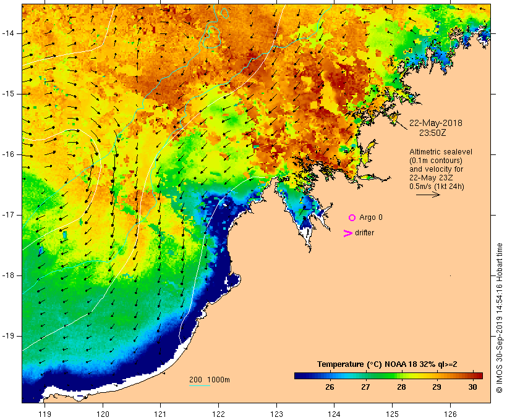Click the velocity scale reference arrow
Screen dimensions: 507x420
pos(428,195)
